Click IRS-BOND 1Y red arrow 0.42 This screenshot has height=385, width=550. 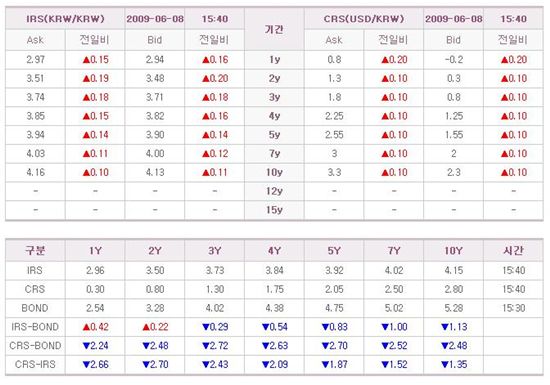tap(95, 327)
